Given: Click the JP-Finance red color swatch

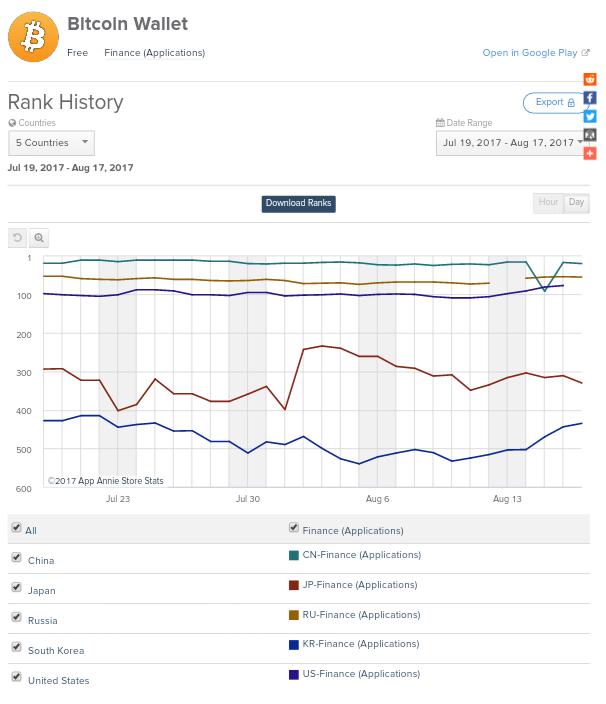Looking at the screenshot, I should [293, 585].
